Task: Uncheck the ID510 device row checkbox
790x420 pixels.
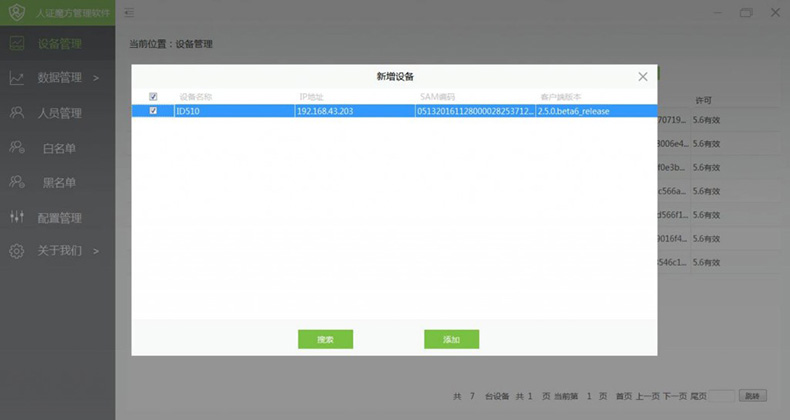Action: pos(153,111)
